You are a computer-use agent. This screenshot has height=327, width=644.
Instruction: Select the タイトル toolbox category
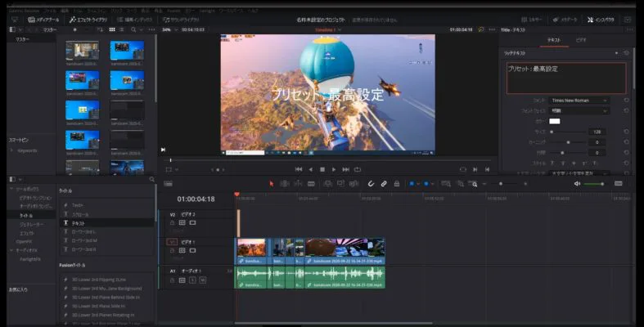25,215
